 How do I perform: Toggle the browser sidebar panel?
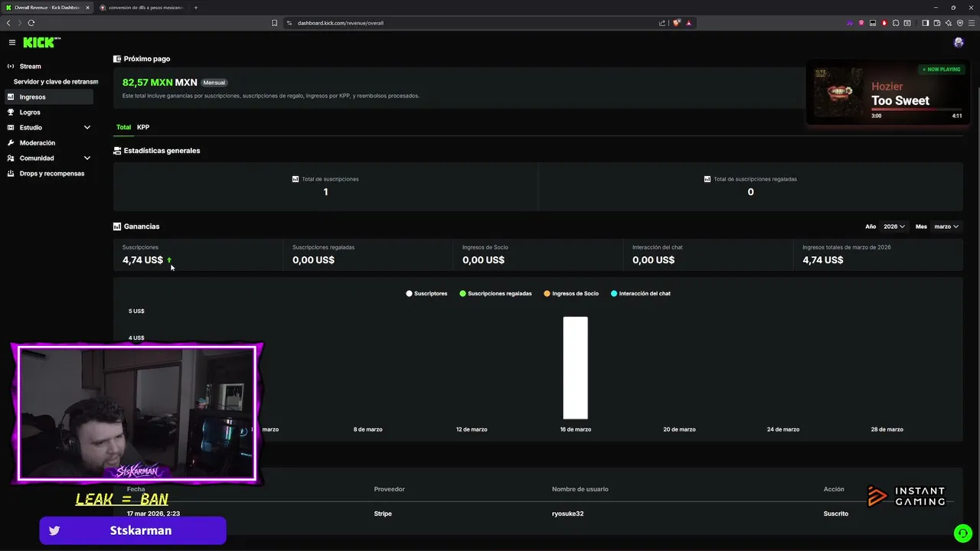coord(925,23)
